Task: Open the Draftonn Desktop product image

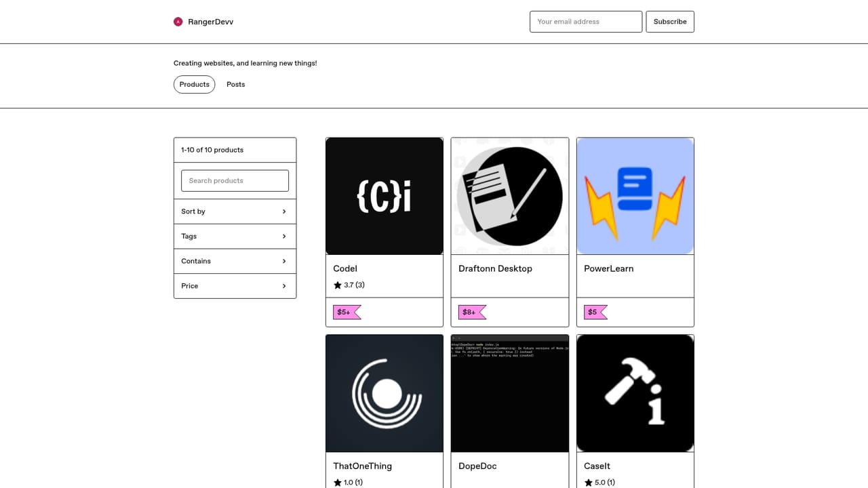Action: point(510,197)
